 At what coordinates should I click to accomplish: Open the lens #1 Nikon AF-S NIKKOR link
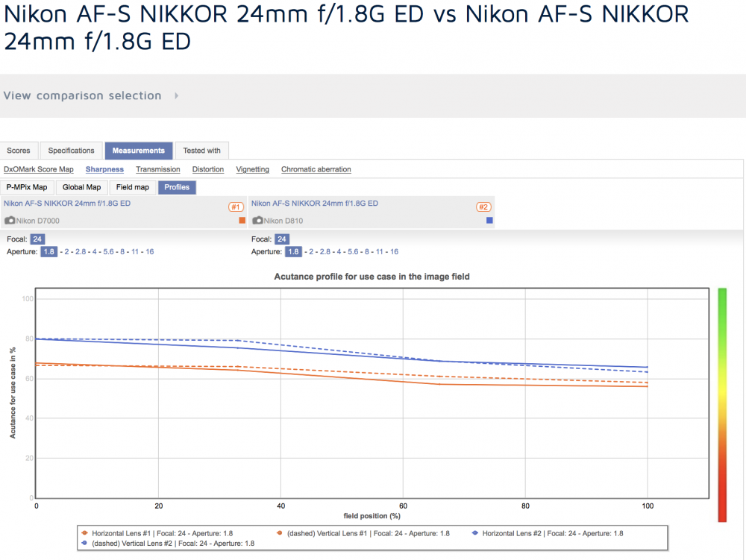click(67, 204)
